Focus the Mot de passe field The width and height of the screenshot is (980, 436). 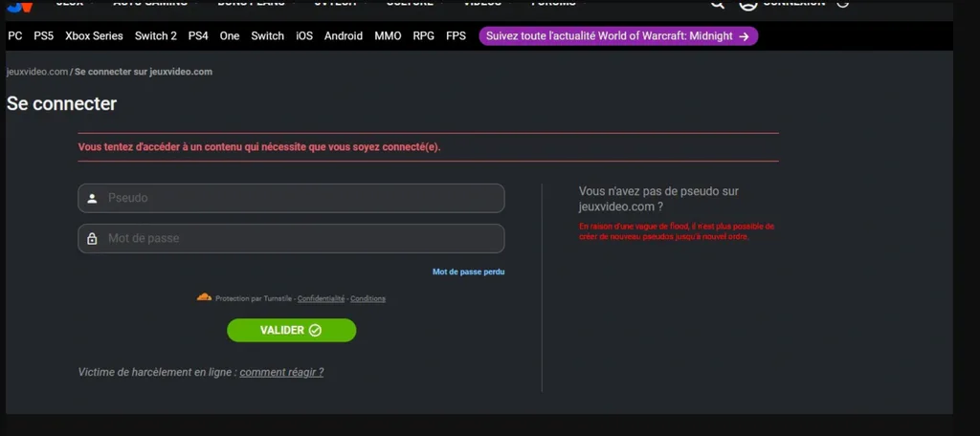click(291, 239)
